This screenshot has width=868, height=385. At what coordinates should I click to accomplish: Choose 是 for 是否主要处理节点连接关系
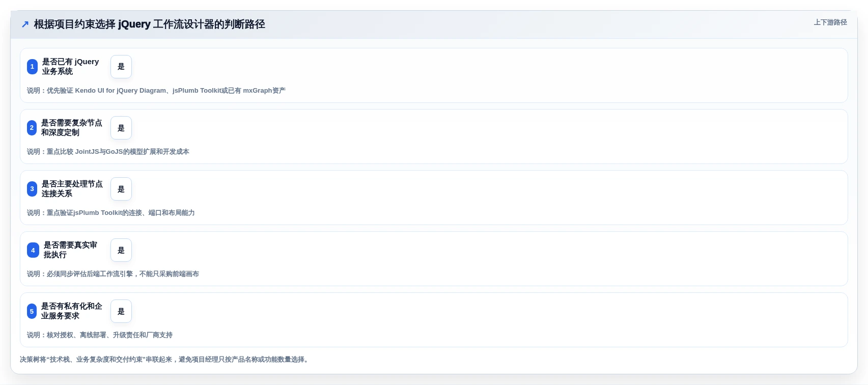tap(121, 189)
